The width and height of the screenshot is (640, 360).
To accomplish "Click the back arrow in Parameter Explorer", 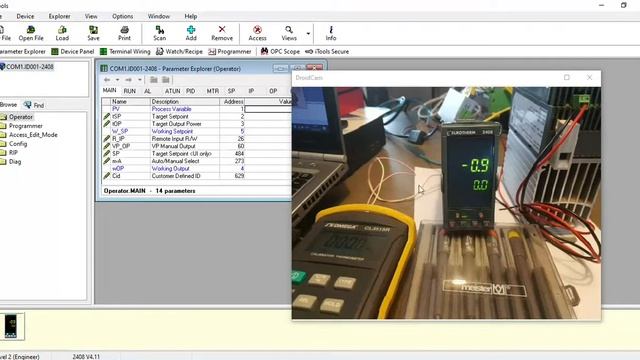I will click(x=107, y=80).
